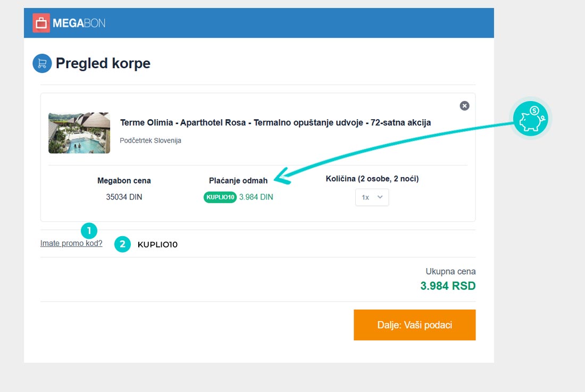Open the 1x quantity dropdown
Screen dimensions: 585x392
click(372, 197)
